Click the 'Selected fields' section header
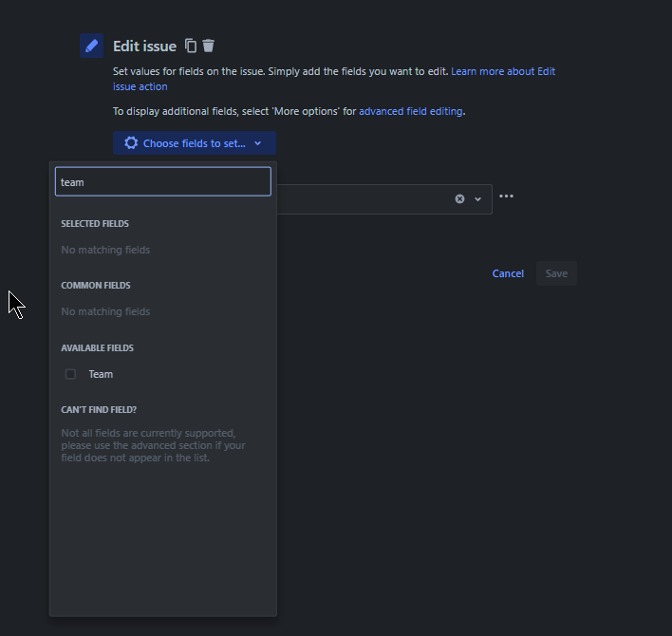Screen dimensions: 672x636 coord(95,224)
